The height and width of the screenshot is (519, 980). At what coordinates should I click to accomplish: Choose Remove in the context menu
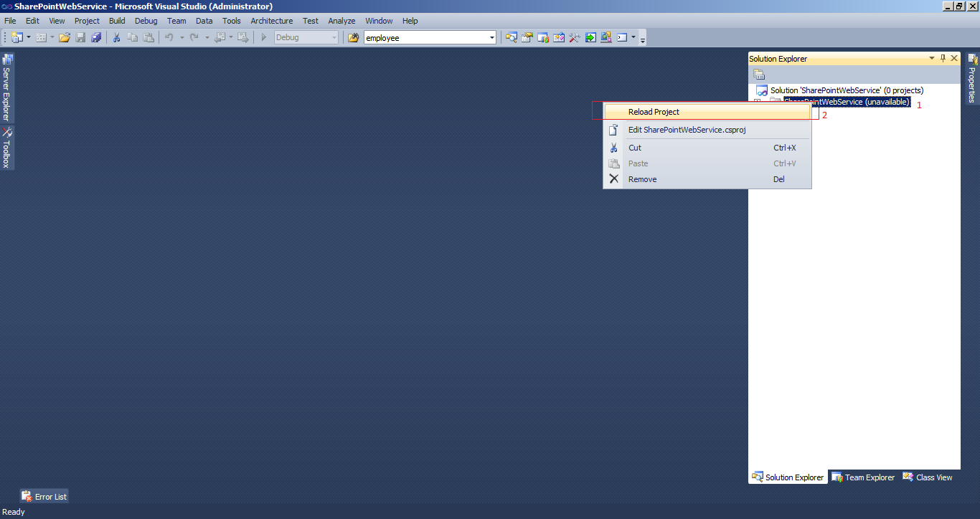[707, 179]
